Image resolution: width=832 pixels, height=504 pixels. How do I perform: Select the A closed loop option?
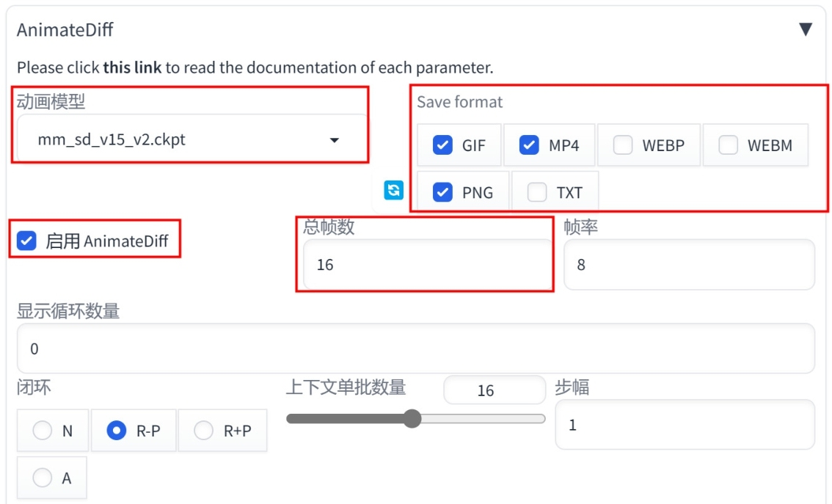[x=43, y=478]
